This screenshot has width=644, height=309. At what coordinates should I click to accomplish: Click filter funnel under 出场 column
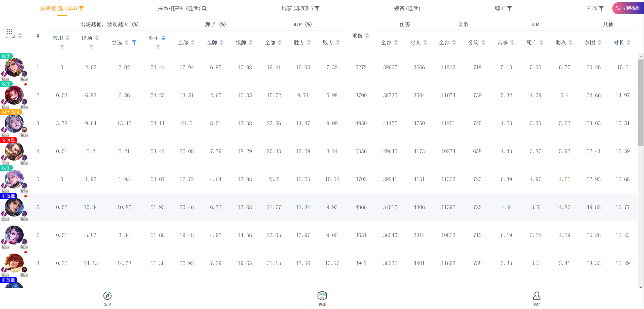point(91,47)
